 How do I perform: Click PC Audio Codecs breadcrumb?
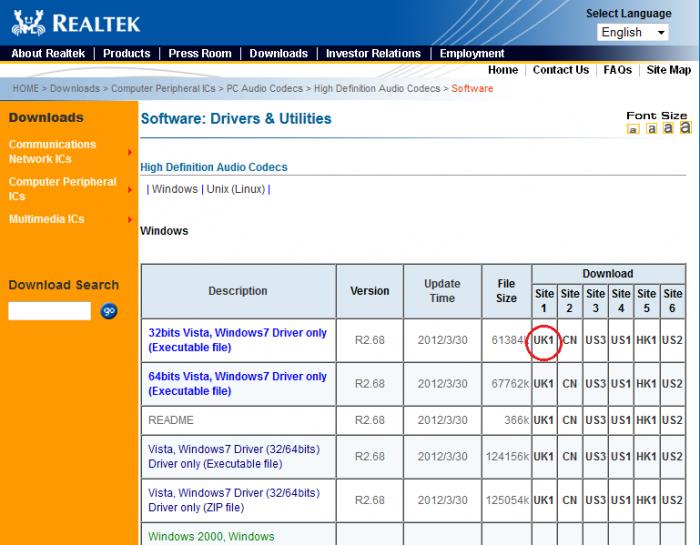click(x=264, y=88)
